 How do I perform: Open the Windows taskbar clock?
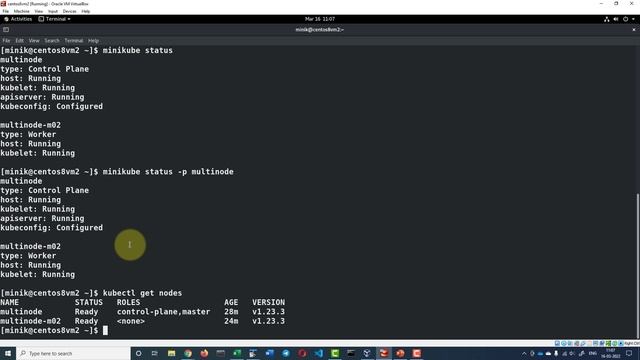click(611, 353)
